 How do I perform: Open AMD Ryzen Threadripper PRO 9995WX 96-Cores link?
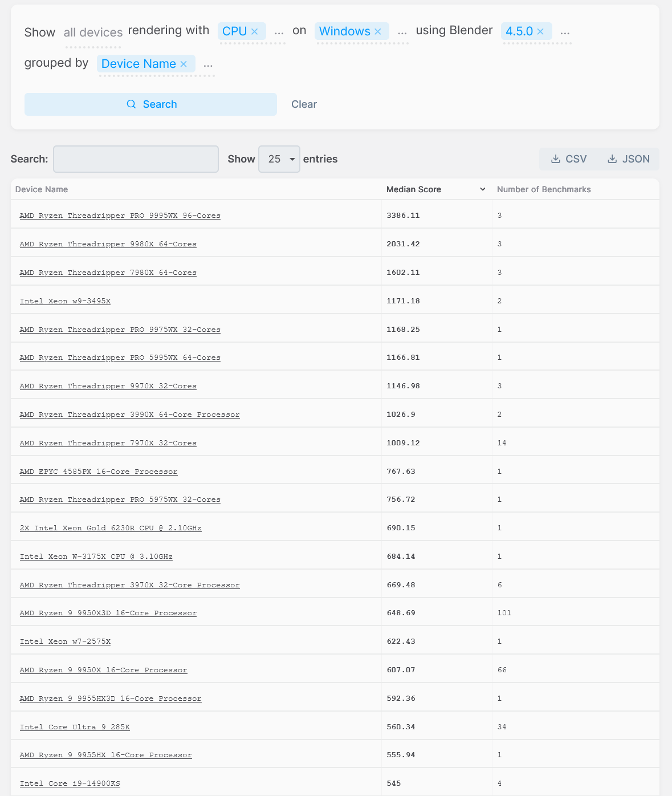pyautogui.click(x=120, y=216)
